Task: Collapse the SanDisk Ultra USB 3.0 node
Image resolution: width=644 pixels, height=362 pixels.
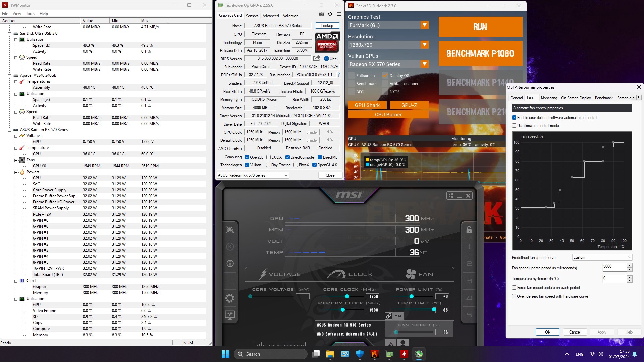Action: pos(9,33)
